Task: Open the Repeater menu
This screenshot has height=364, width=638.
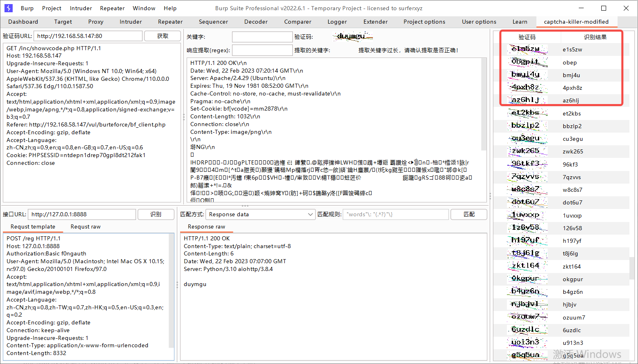Action: click(112, 8)
